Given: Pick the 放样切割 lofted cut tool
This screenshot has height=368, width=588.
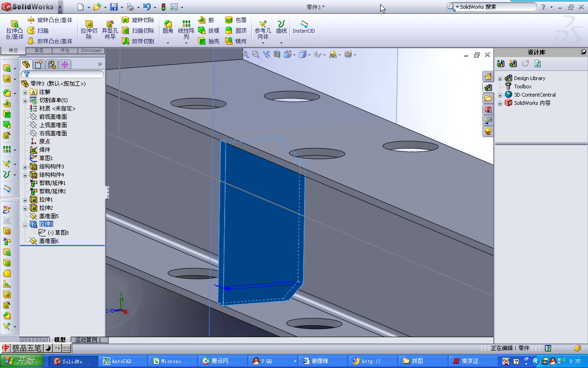Looking at the screenshot, I should (138, 41).
